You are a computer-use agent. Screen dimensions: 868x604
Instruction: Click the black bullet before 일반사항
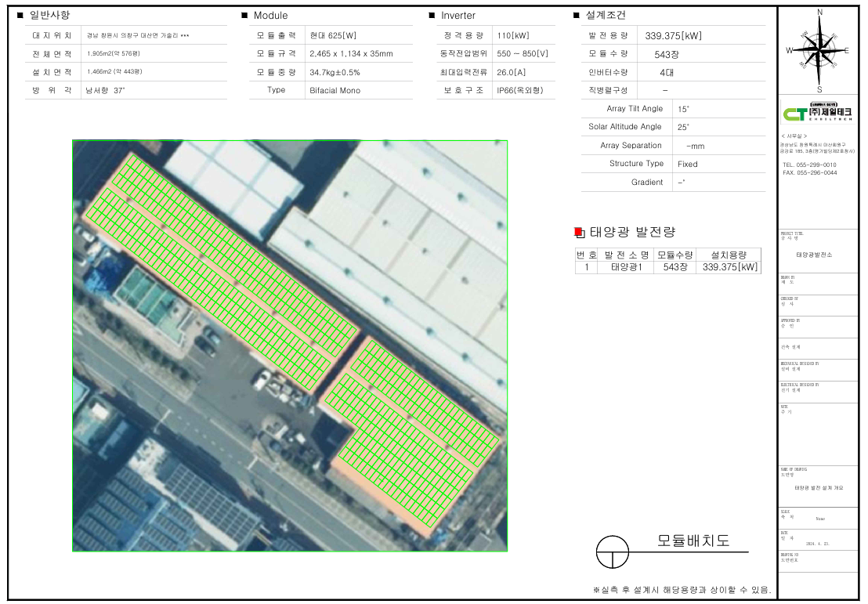pyautogui.click(x=20, y=16)
